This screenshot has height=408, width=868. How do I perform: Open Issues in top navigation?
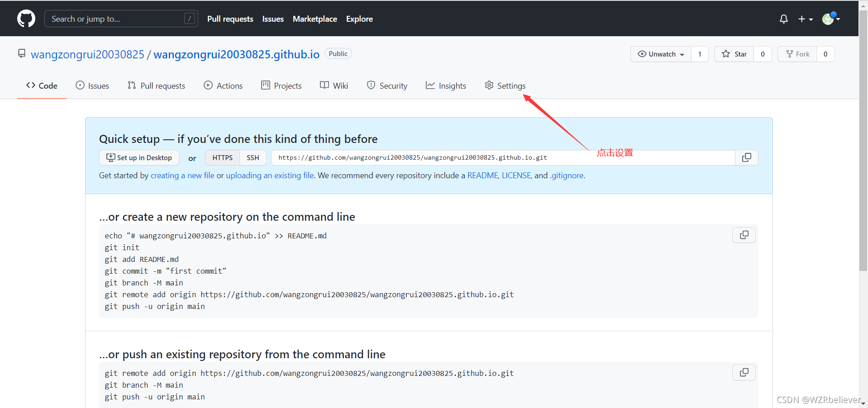(273, 19)
